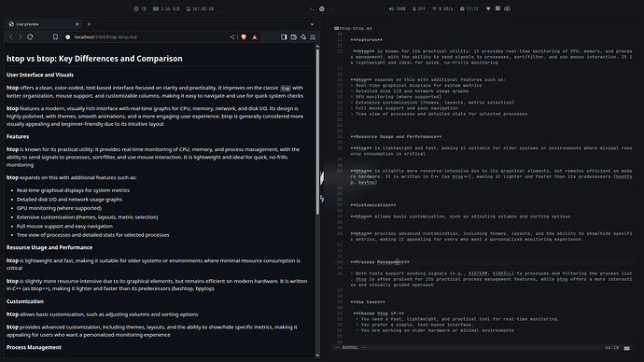
Task: Click 'Detailed disk I/O and network usage graphs' in preview
Action: (69, 200)
